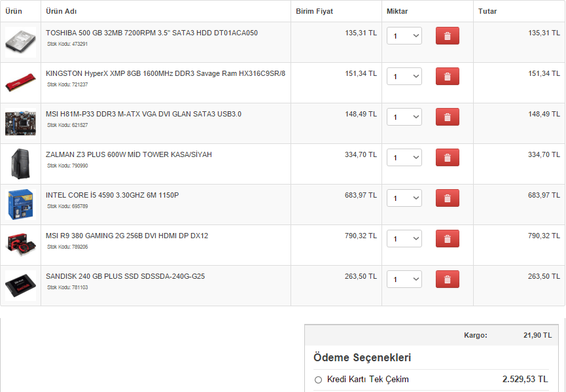Delete the SANDISK 240 GB SSD row
The height and width of the screenshot is (392, 566).
448,279
